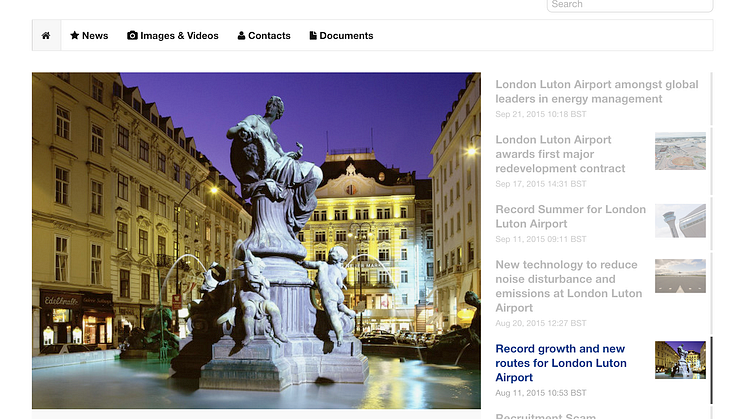
Task: Select the fountain statue thumbnail
Action: tap(680, 360)
